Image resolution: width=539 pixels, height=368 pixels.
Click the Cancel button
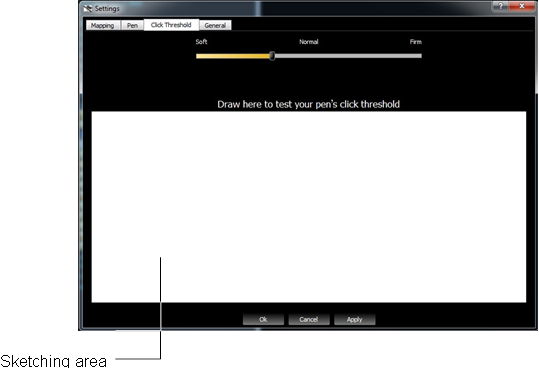click(309, 319)
